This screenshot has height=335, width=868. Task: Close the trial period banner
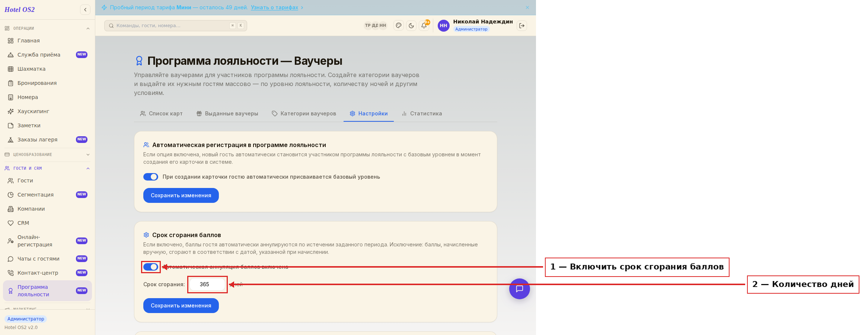point(527,7)
